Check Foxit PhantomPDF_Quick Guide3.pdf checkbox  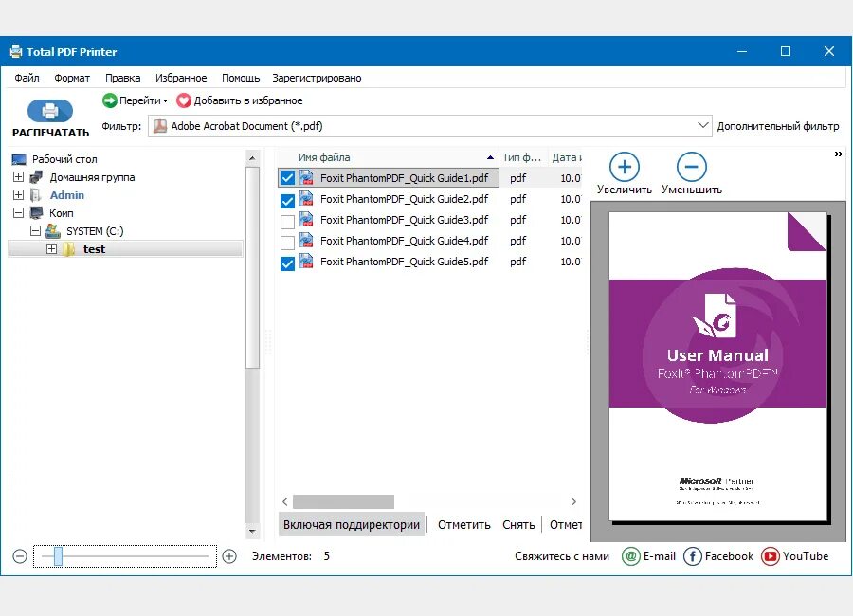(287, 222)
